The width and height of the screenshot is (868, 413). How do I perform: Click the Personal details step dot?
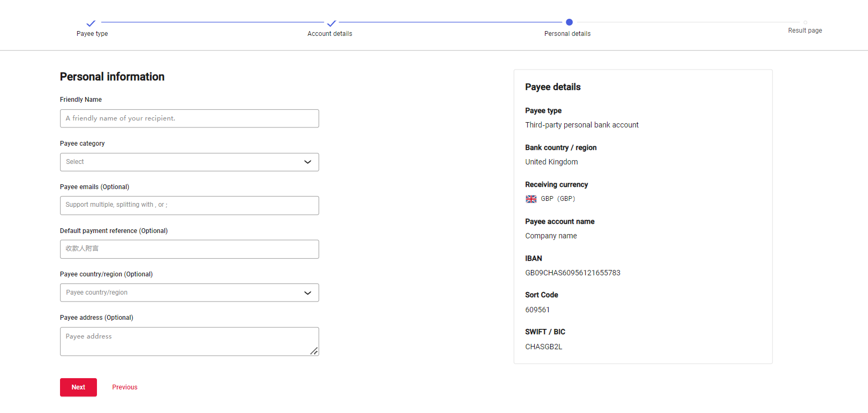[569, 22]
